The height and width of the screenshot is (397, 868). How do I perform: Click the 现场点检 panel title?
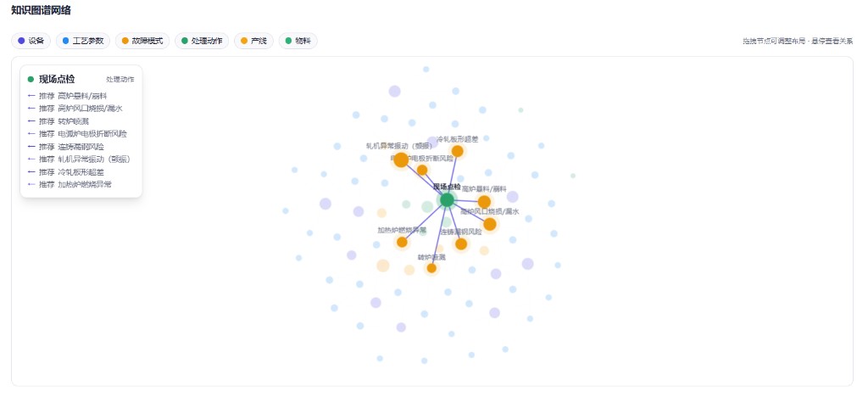pos(57,79)
